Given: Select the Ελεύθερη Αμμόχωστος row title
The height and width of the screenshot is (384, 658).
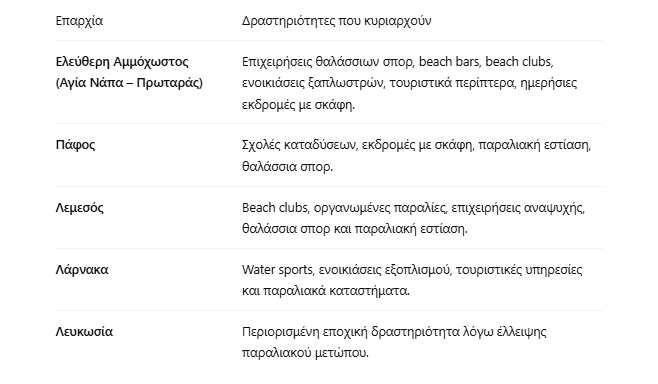Looking at the screenshot, I should (x=122, y=62).
